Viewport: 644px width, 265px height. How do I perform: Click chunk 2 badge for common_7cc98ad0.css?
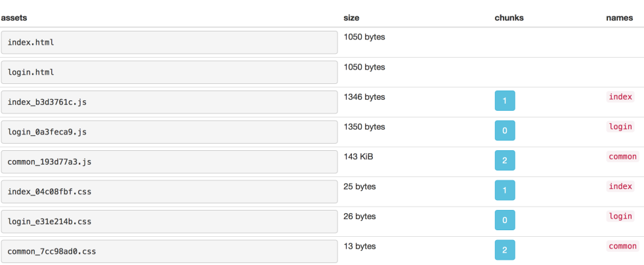click(505, 250)
